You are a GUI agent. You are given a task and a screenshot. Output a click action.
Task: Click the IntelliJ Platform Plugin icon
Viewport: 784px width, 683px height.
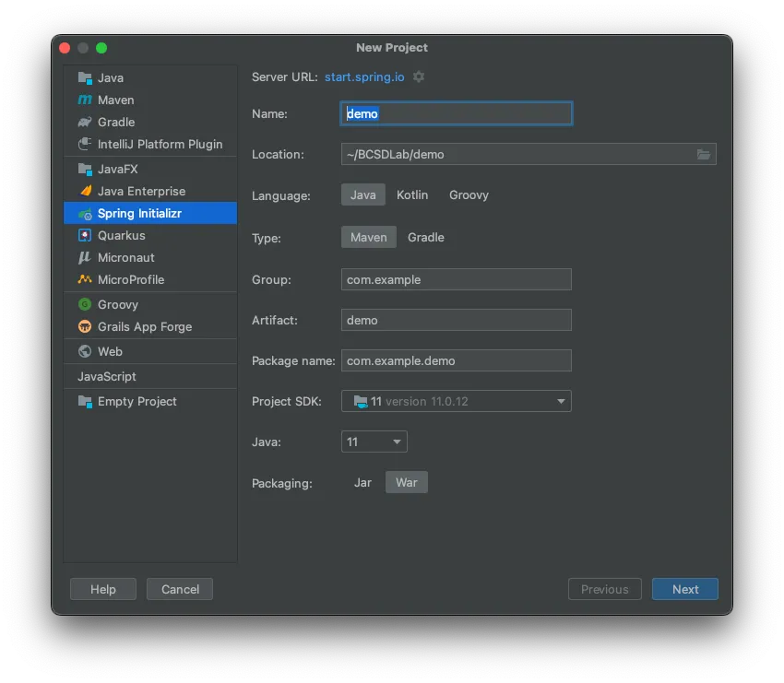[x=85, y=144]
